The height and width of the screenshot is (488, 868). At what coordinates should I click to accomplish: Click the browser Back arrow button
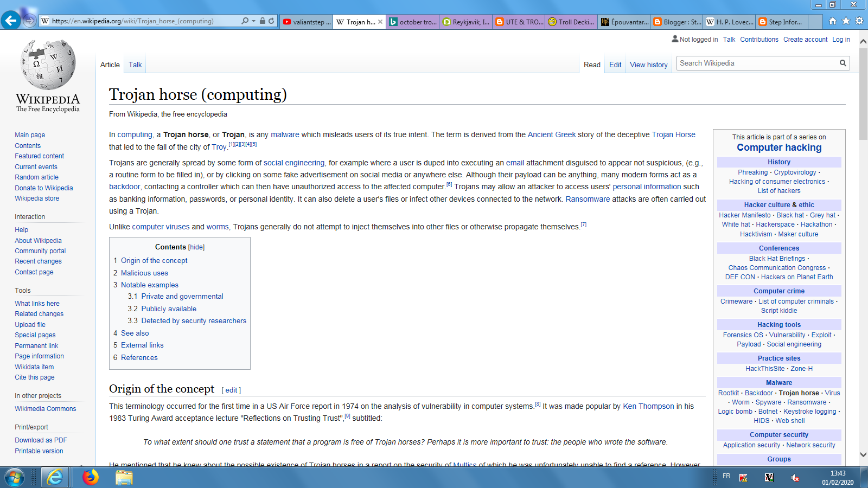(x=11, y=21)
